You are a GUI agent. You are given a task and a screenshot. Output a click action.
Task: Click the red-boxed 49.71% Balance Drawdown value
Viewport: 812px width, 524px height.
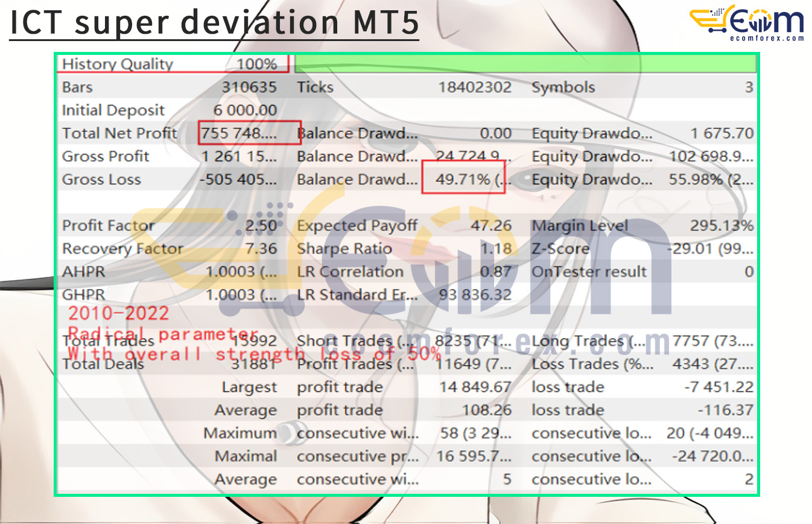pos(462,179)
